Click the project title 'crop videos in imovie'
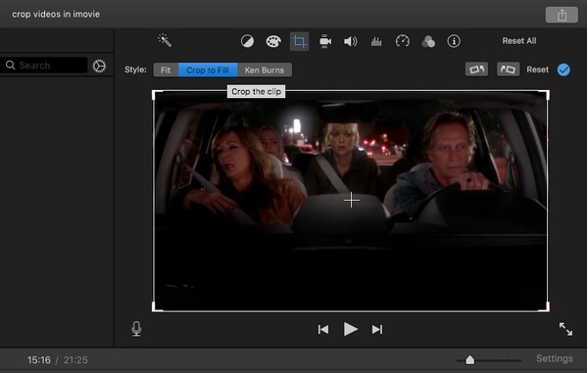588x373 pixels. (56, 15)
